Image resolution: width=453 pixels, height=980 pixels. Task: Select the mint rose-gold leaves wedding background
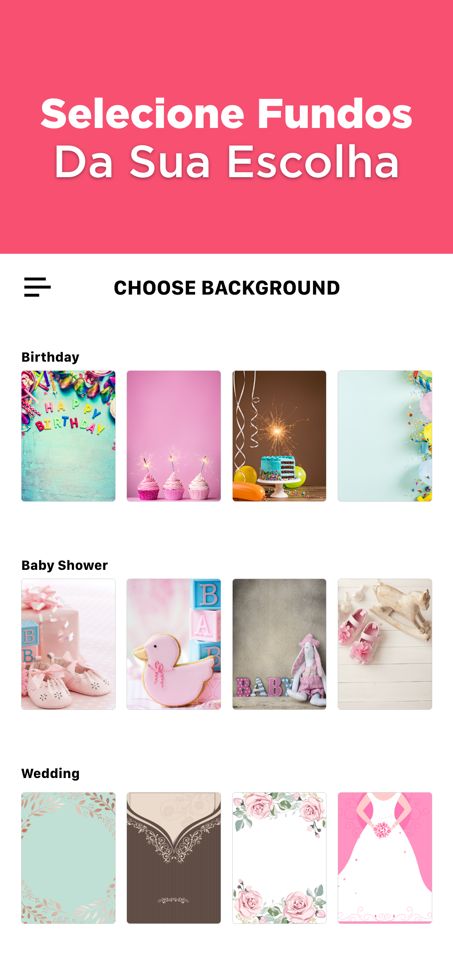coord(69,858)
